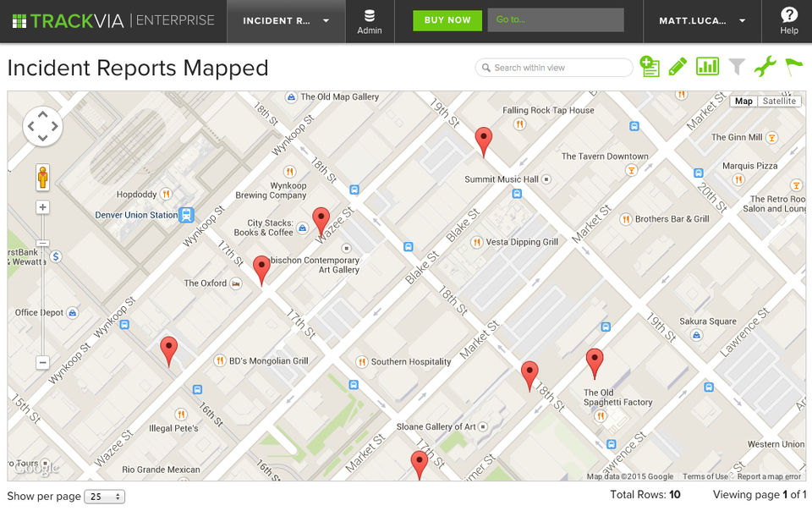The width and height of the screenshot is (812, 511).
Task: Click the Incident Reports Mapped title
Action: point(138,68)
